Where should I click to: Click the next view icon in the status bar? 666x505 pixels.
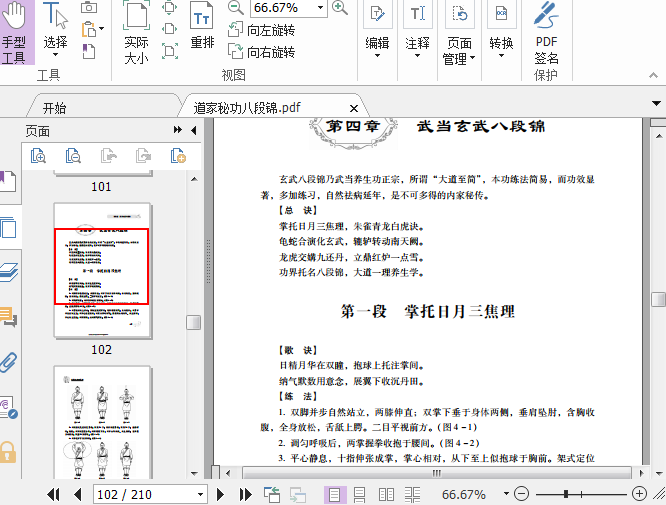pyautogui.click(x=298, y=494)
